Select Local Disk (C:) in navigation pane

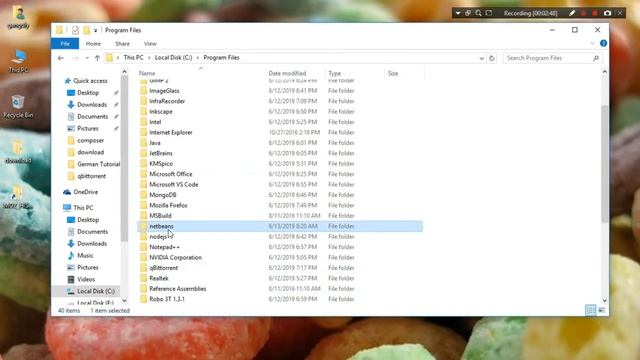[96, 291]
